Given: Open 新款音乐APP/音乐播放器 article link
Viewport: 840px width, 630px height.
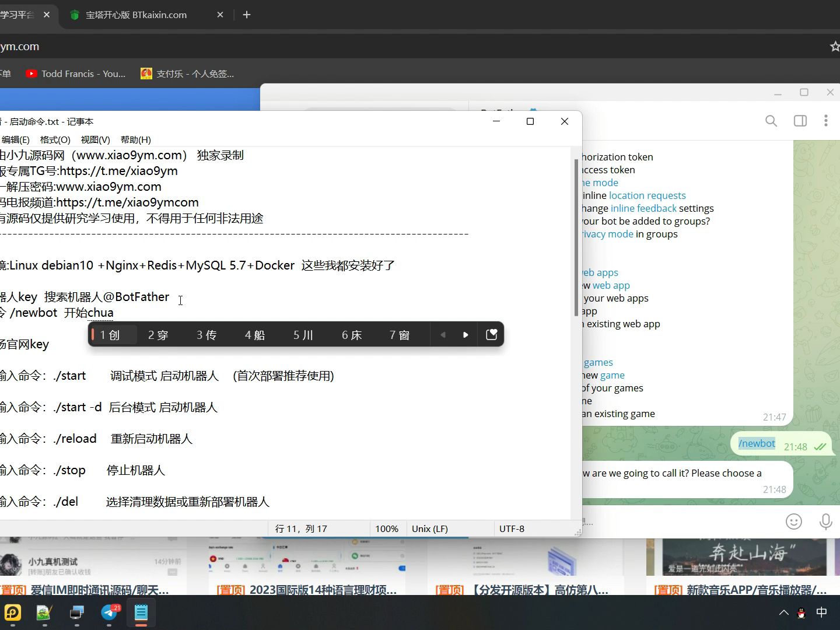Looking at the screenshot, I should coord(740,590).
